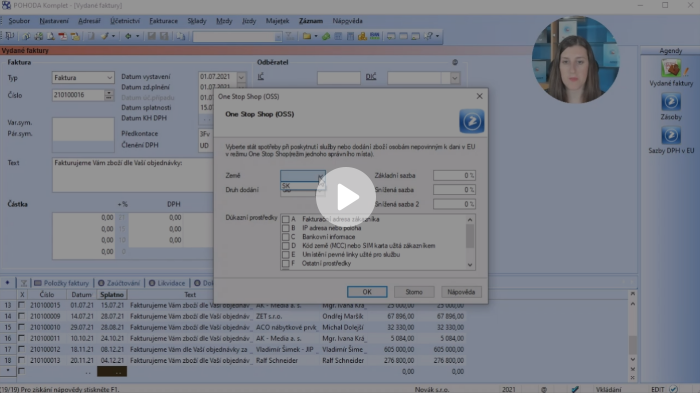Expand the Datum vystavení date dropdown
700x393 pixels.
coord(241,77)
